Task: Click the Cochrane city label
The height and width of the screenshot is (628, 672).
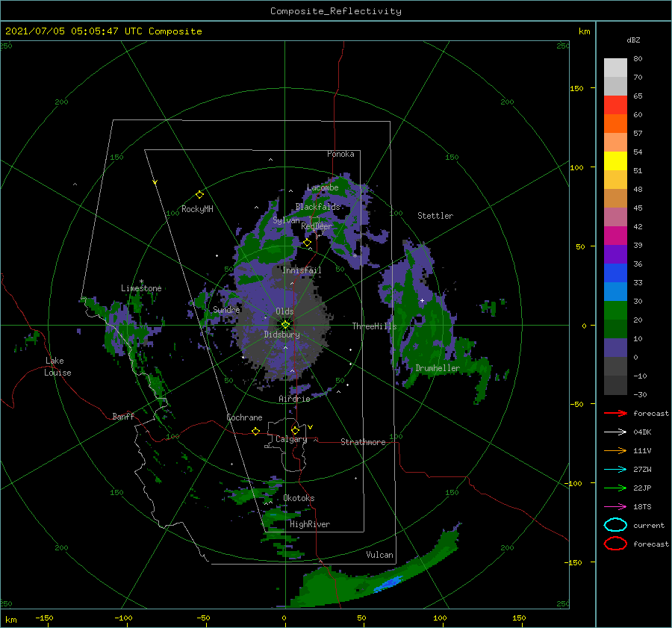Action: click(x=244, y=417)
